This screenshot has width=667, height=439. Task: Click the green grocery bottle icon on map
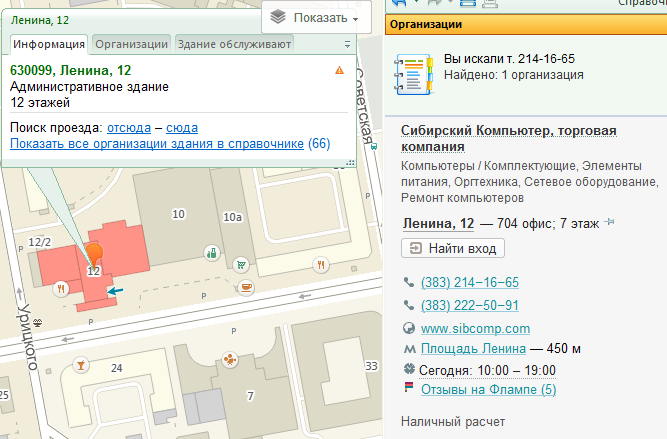(211, 254)
